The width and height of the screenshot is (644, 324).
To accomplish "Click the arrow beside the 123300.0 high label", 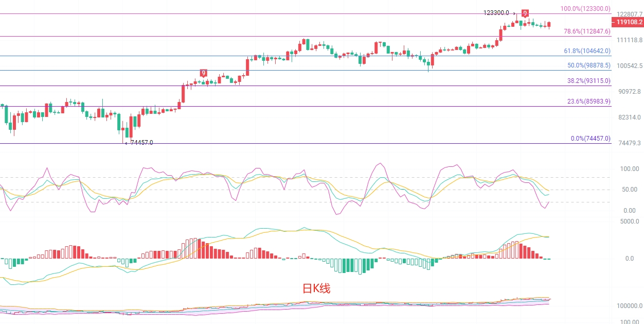I will coord(514,13).
